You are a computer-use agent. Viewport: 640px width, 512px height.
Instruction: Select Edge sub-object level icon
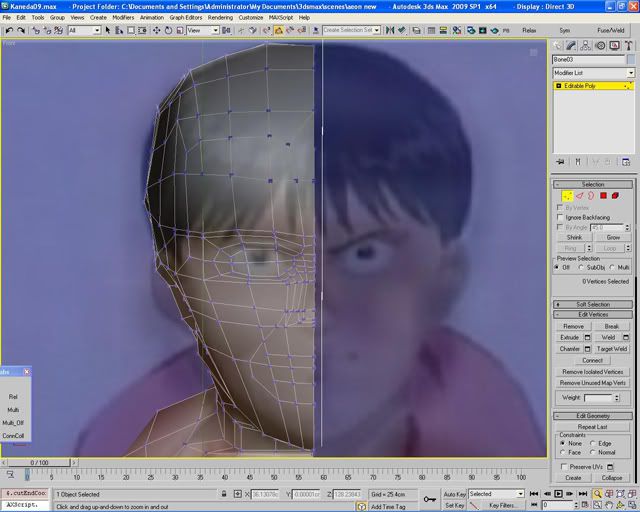(579, 196)
